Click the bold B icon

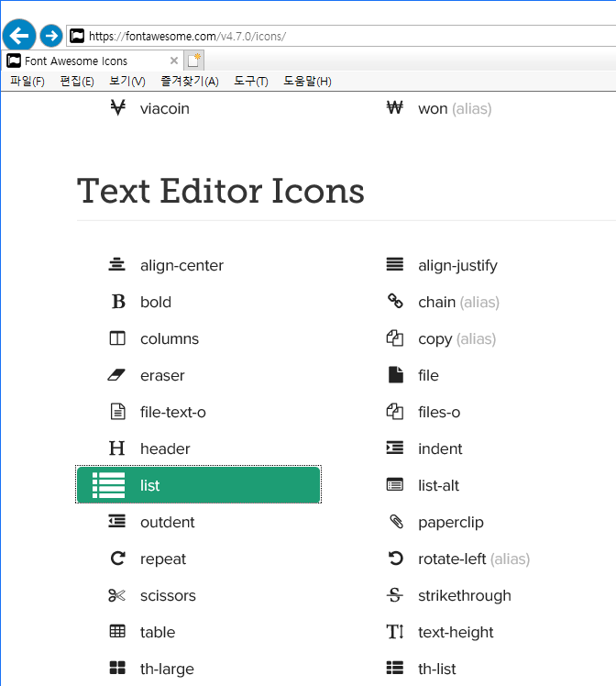(x=118, y=302)
